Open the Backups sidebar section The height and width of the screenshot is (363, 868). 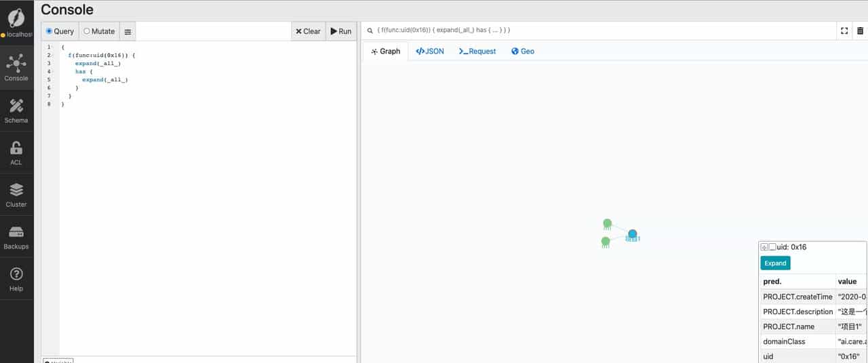click(x=16, y=236)
